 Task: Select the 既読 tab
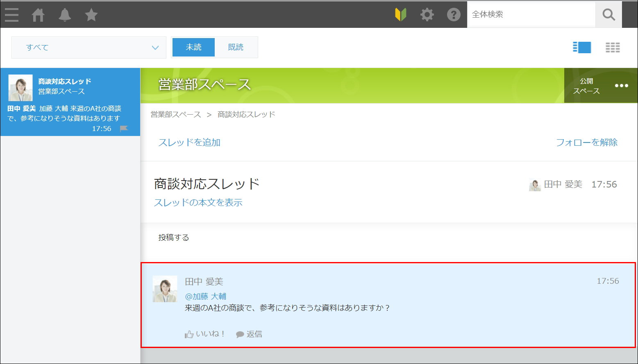coord(236,47)
